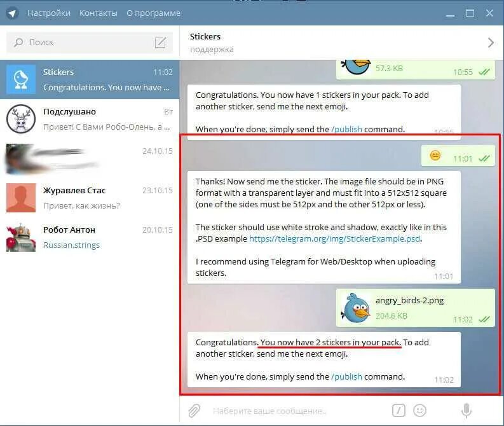
Task: Open the angry_birds-2.png file thumbnail
Action: tap(355, 308)
